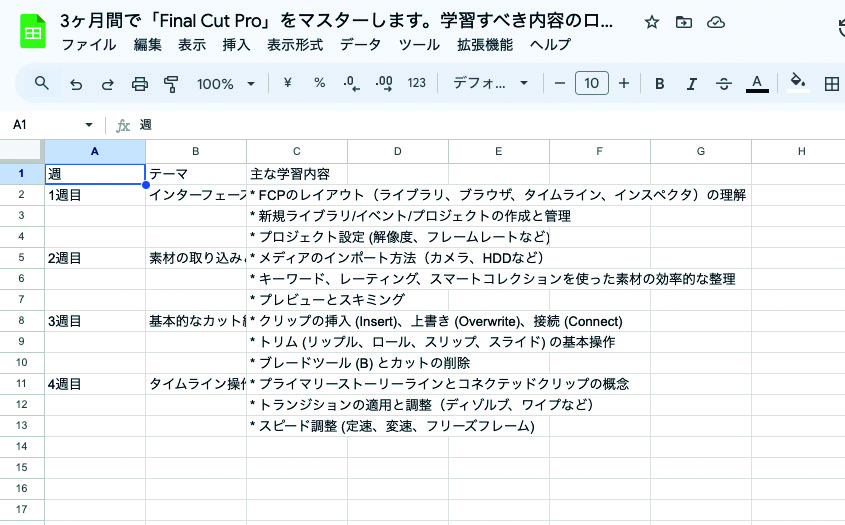Undo the last action
This screenshot has height=525, width=845.
pyautogui.click(x=76, y=84)
